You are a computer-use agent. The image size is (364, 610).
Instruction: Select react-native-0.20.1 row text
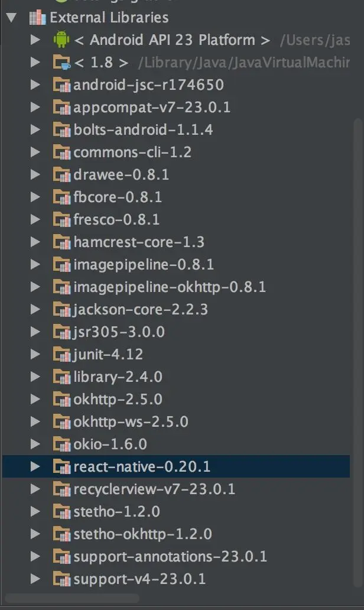pos(142,466)
